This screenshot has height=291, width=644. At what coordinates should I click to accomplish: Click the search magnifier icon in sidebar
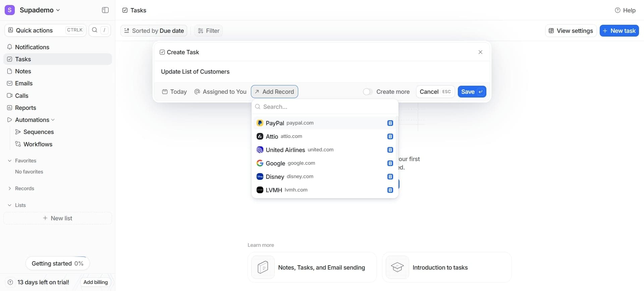tap(95, 30)
